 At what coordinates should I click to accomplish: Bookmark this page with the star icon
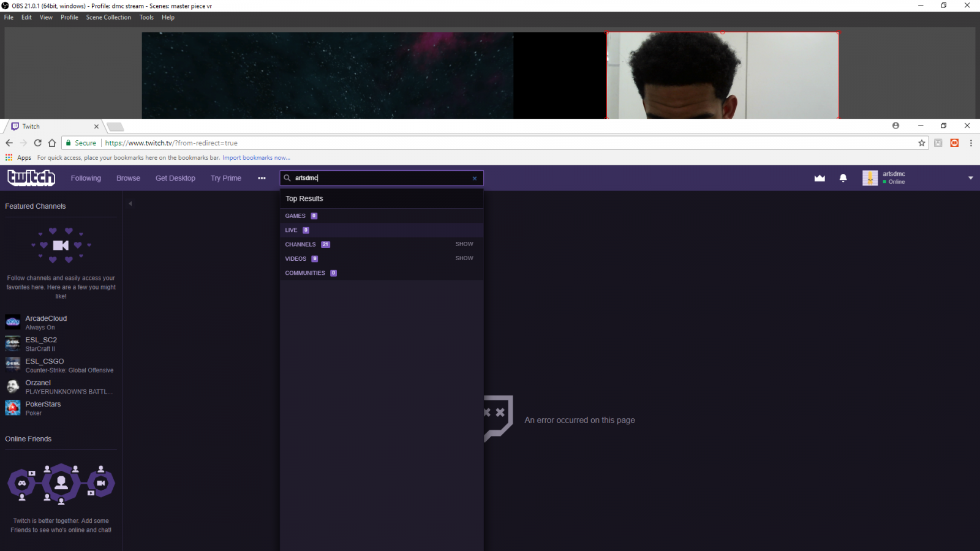[x=921, y=143]
